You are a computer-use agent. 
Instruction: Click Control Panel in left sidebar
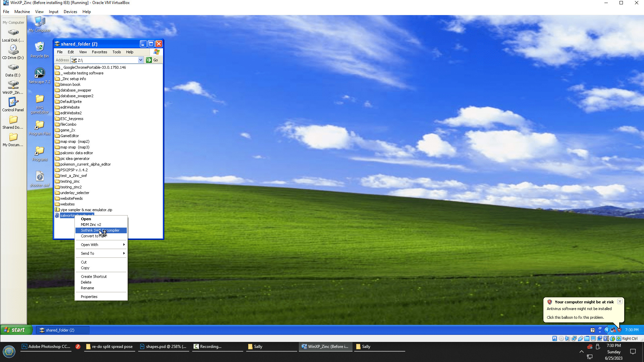click(13, 104)
